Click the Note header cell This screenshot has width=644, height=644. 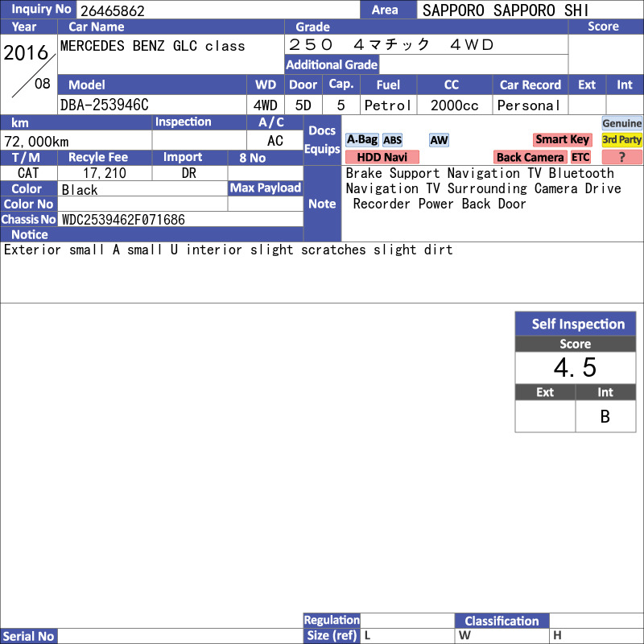[323, 204]
